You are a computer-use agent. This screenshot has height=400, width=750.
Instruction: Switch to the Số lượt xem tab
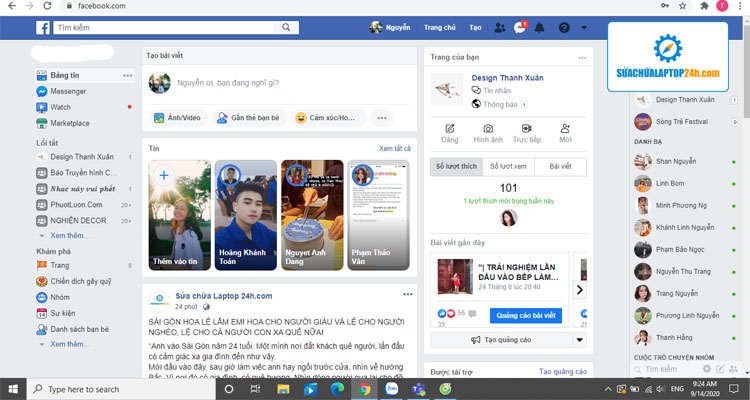point(507,166)
